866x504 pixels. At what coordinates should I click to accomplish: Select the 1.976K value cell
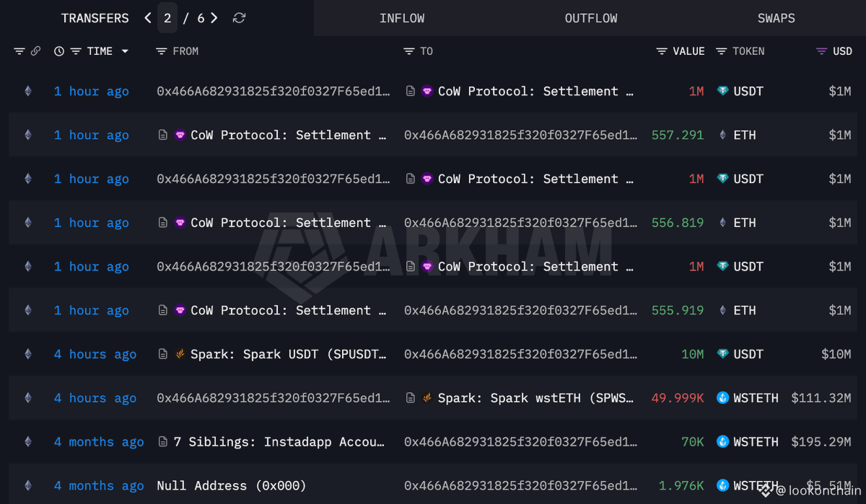click(681, 486)
